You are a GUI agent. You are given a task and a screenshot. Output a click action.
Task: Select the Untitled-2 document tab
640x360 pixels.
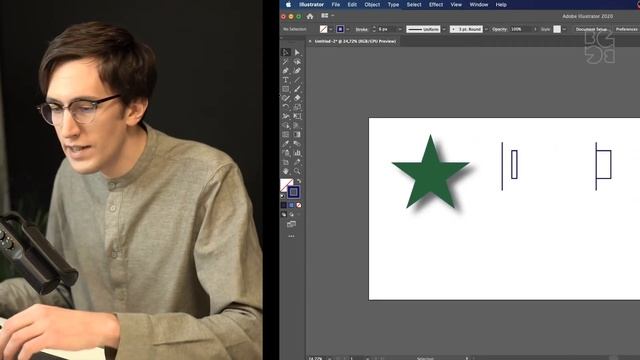coord(355,41)
